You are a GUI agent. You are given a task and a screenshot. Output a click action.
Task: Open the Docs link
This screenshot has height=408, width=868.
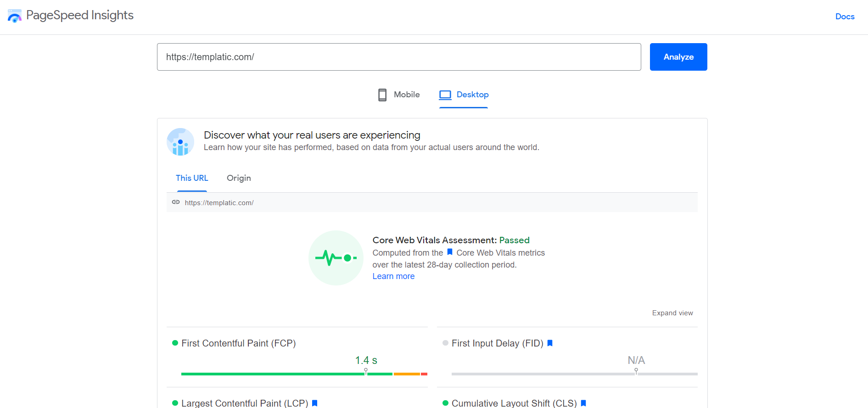point(845,17)
